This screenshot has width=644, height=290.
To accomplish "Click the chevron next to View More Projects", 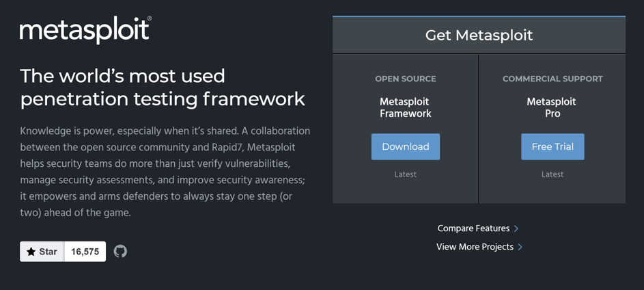I will [x=520, y=247].
